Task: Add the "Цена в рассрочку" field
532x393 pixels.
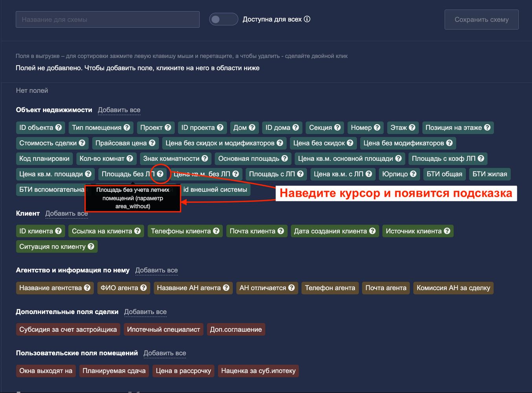Action: click(x=183, y=371)
